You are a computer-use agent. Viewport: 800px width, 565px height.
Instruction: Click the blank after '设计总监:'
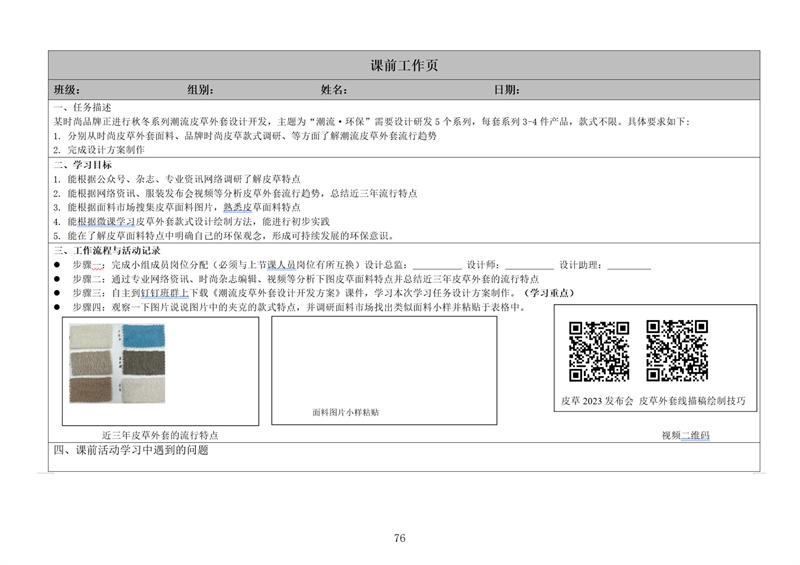(x=437, y=266)
